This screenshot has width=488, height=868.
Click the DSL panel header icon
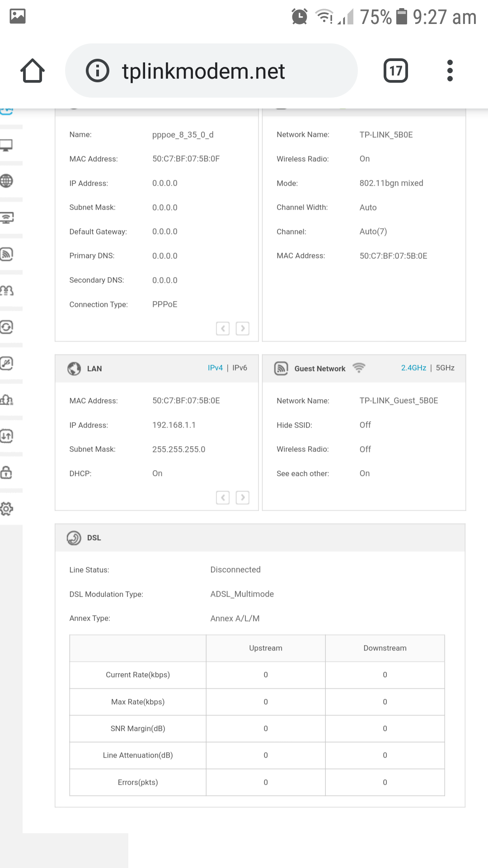(x=74, y=538)
